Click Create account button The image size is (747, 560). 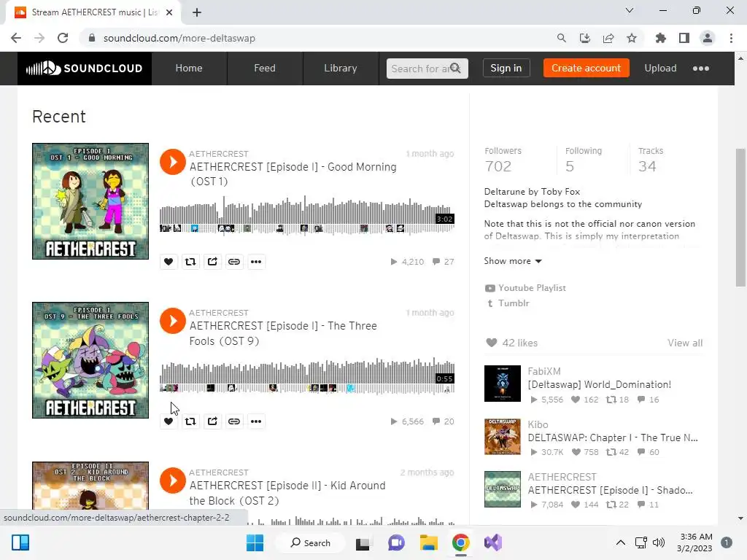pyautogui.click(x=586, y=68)
